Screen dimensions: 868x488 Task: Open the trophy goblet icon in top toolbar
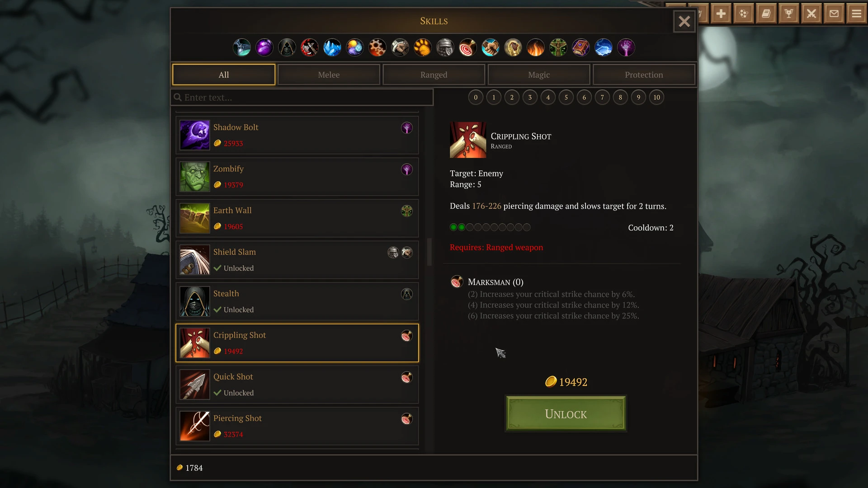click(789, 14)
